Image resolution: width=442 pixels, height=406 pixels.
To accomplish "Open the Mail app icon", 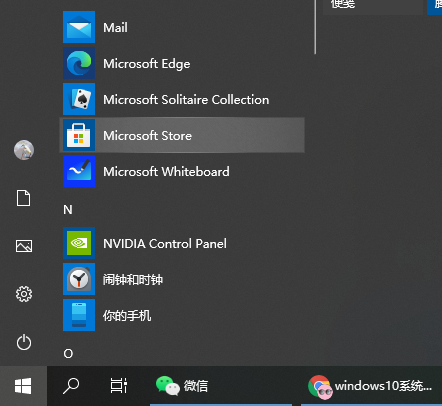I will 79,27.
